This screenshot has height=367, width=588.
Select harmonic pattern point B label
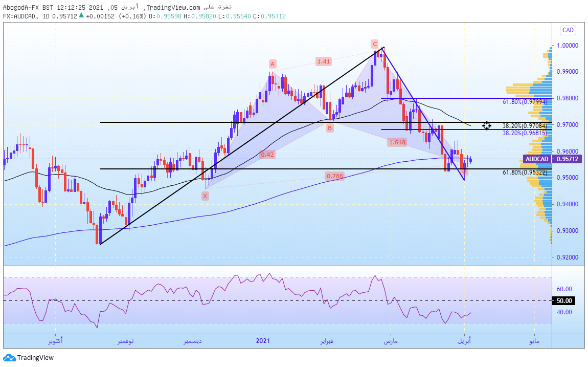pos(330,128)
